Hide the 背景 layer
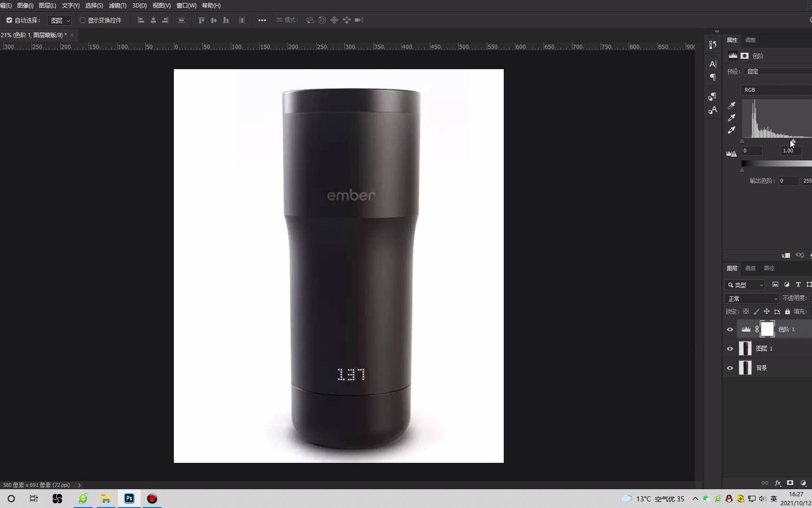This screenshot has width=812, height=508. click(730, 368)
